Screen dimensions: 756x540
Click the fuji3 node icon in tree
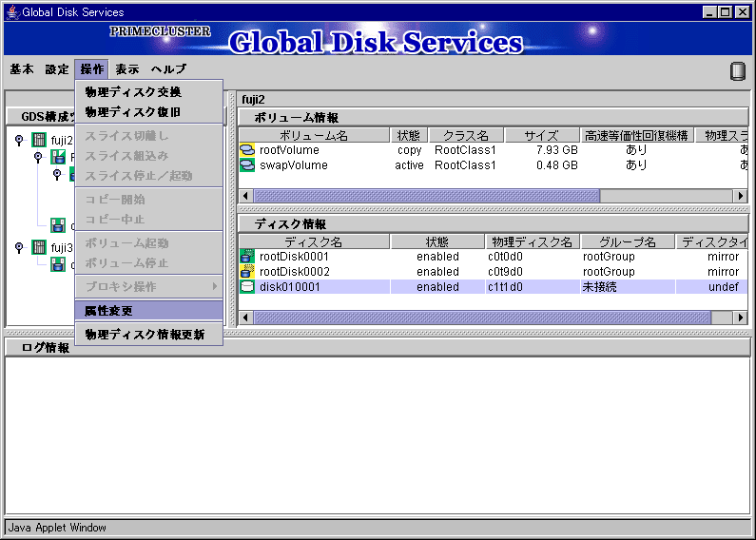tap(39, 247)
